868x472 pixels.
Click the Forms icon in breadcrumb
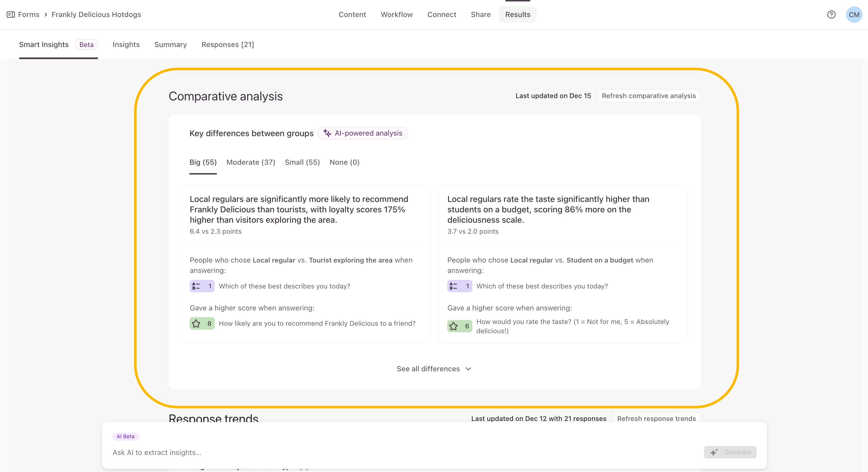tap(10, 14)
